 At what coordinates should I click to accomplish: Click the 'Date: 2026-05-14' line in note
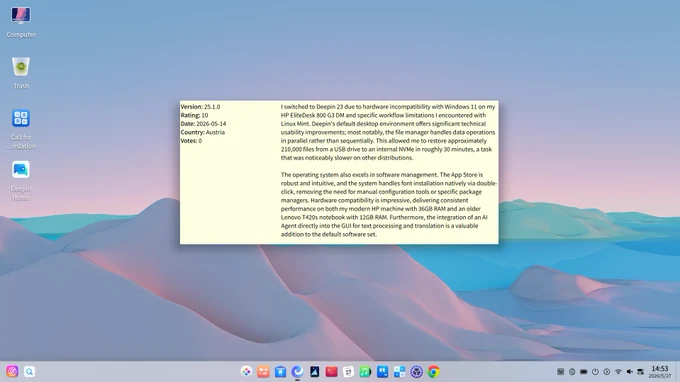(x=203, y=124)
